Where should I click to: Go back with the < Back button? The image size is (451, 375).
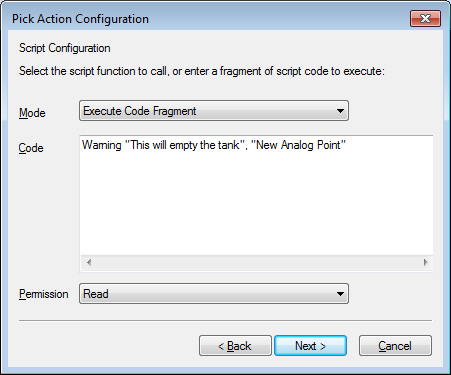pos(235,346)
